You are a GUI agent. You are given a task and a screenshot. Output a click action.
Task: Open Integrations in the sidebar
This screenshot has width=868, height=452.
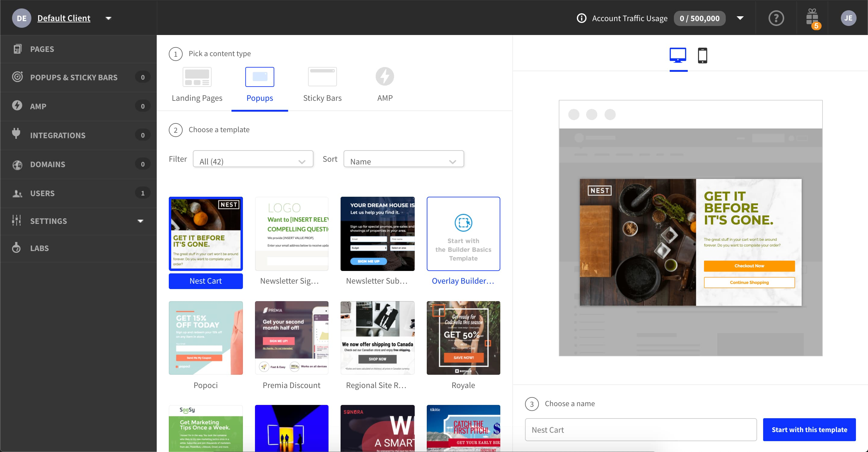pyautogui.click(x=58, y=135)
